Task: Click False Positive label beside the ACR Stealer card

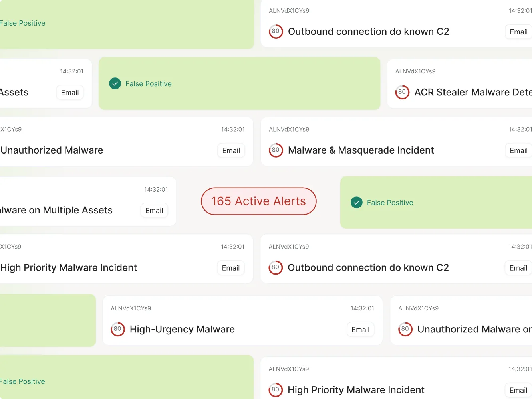Action: [149, 84]
